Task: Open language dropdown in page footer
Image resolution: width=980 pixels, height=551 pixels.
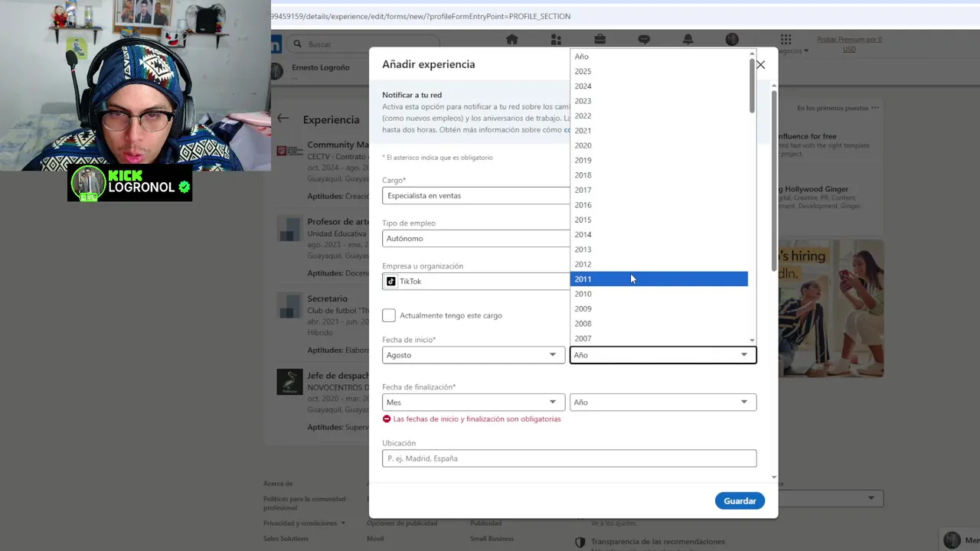Action: [831, 498]
